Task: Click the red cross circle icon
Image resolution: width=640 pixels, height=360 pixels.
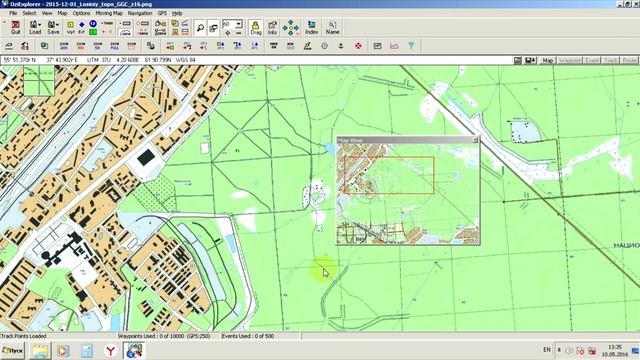Action: [358, 46]
